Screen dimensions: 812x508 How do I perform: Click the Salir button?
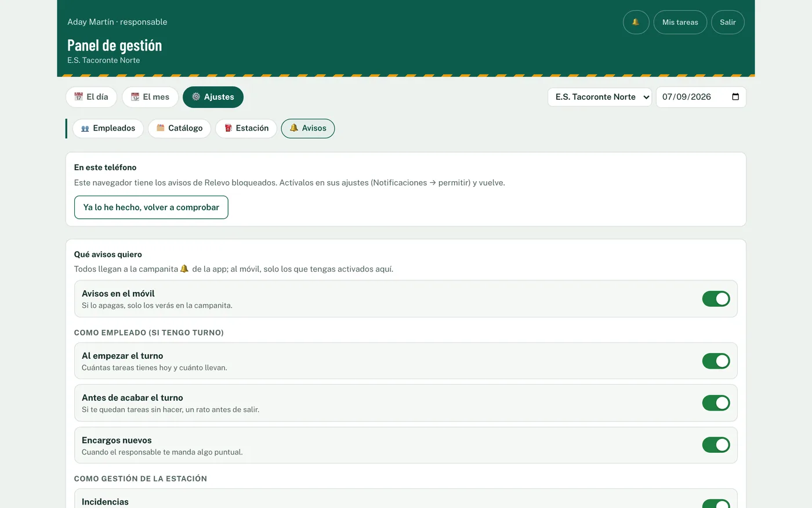tap(727, 22)
